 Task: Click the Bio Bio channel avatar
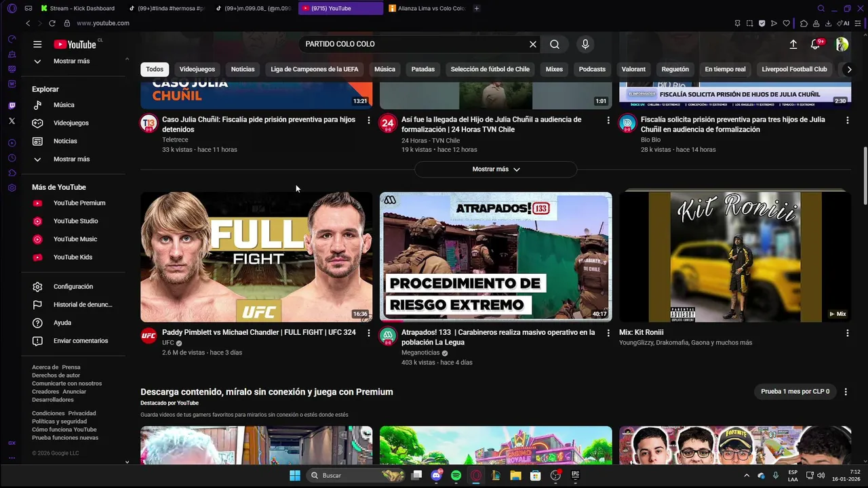tap(627, 123)
